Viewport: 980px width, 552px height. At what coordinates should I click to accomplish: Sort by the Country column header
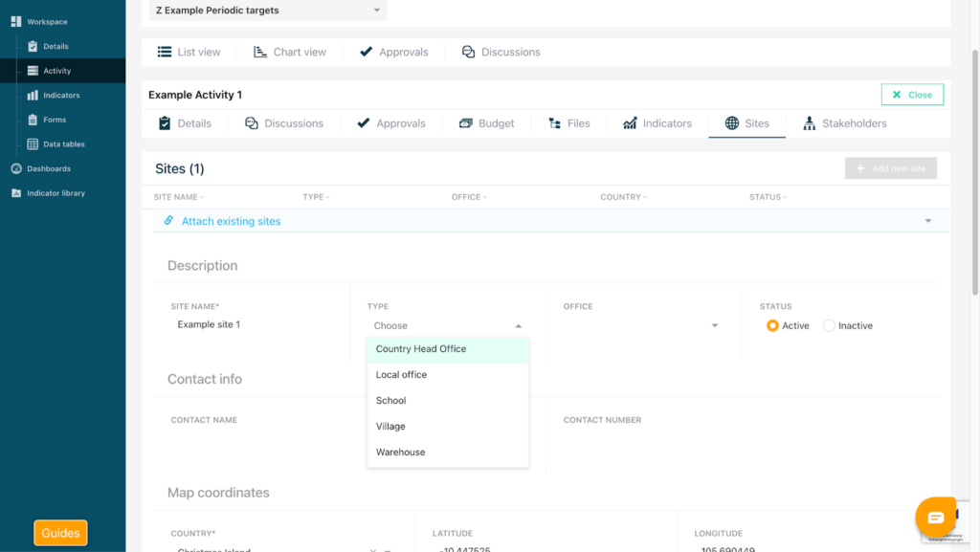(x=623, y=197)
